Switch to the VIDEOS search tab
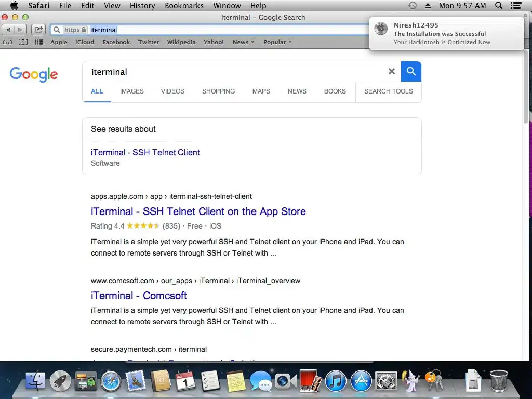The width and height of the screenshot is (532, 399). [x=172, y=91]
